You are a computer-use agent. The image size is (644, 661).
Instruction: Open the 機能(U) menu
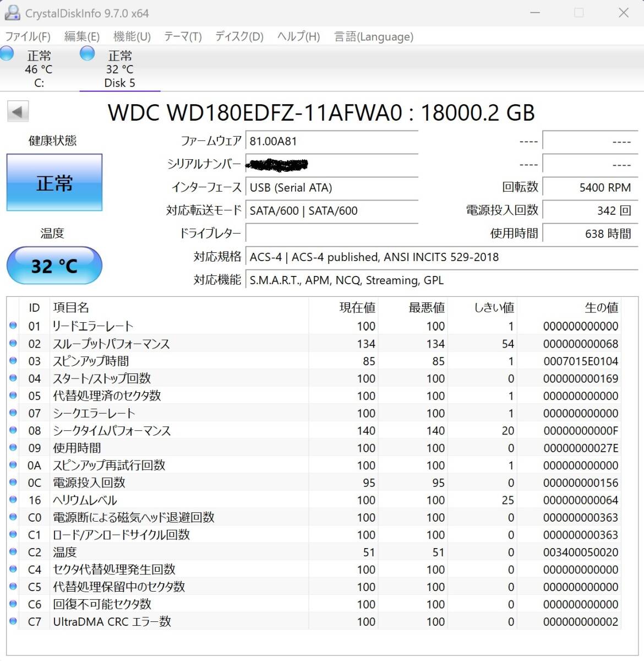click(x=132, y=37)
